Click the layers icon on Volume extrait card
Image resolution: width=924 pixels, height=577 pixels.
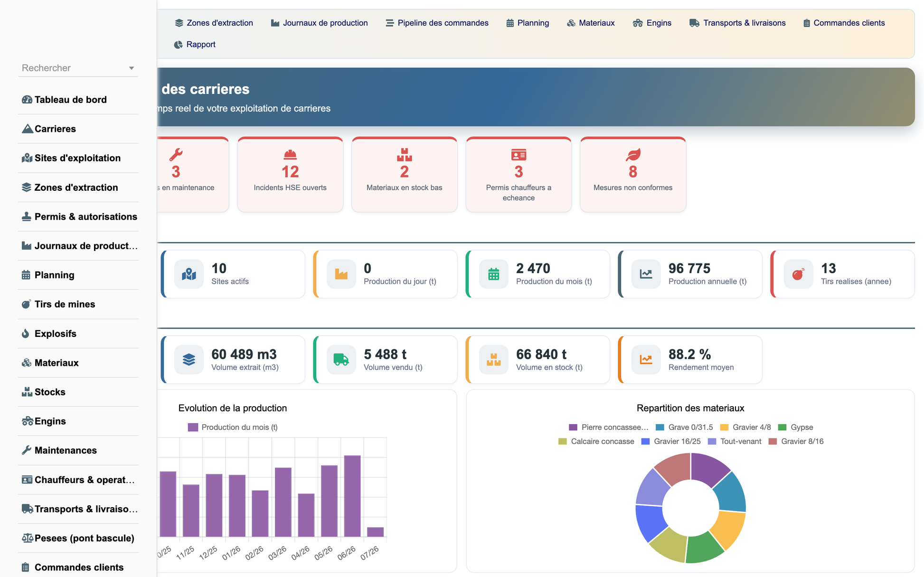pos(189,360)
